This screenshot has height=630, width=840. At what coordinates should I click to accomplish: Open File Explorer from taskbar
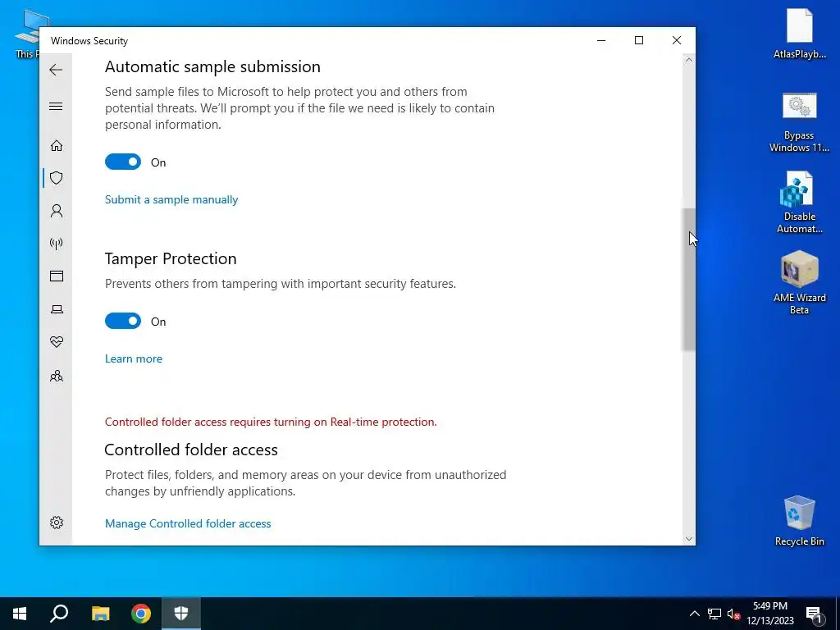[100, 614]
